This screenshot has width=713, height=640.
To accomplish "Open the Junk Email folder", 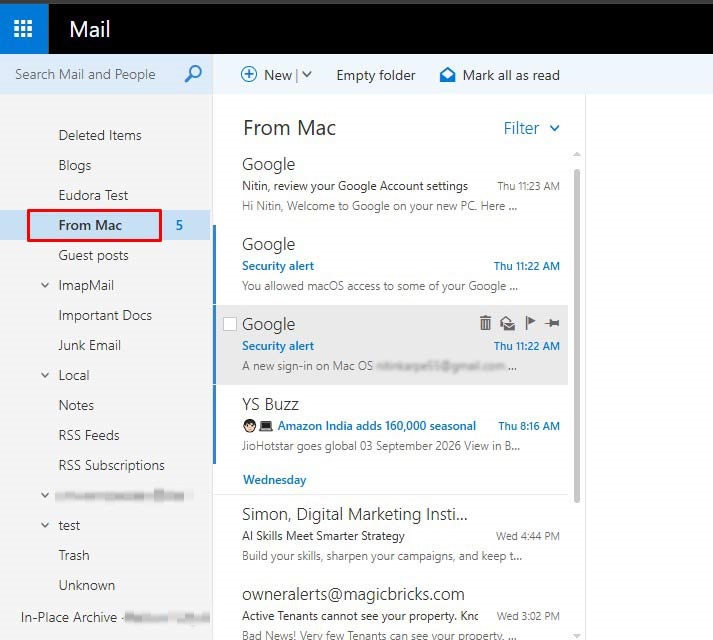I will (x=90, y=345).
